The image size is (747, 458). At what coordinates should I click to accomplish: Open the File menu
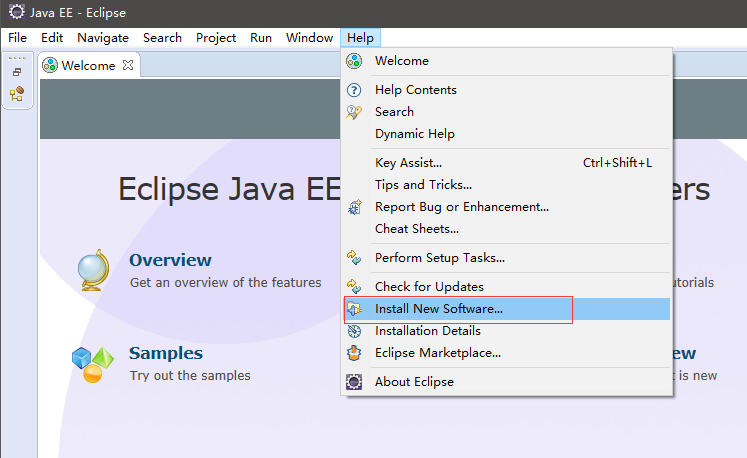click(18, 38)
